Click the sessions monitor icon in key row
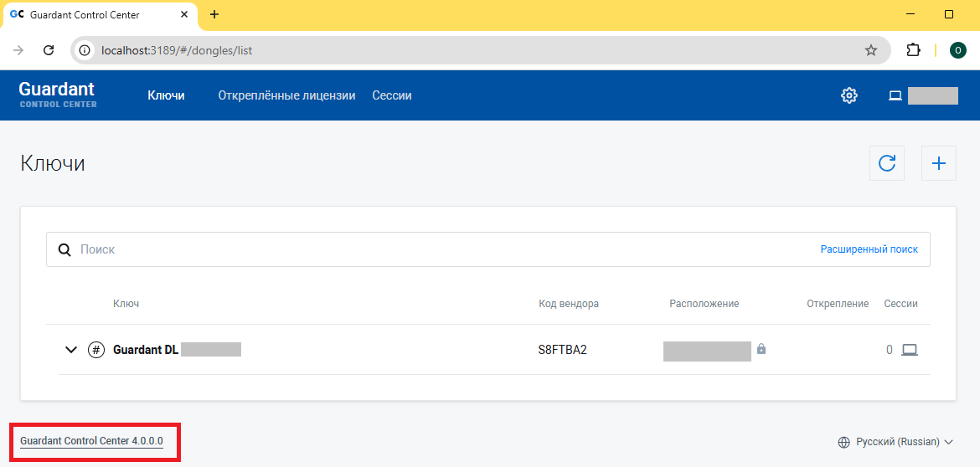The image size is (980, 467). [x=910, y=350]
